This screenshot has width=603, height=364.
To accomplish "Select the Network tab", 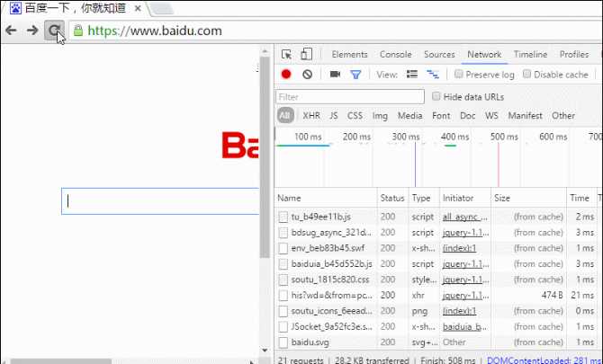I will [484, 55].
